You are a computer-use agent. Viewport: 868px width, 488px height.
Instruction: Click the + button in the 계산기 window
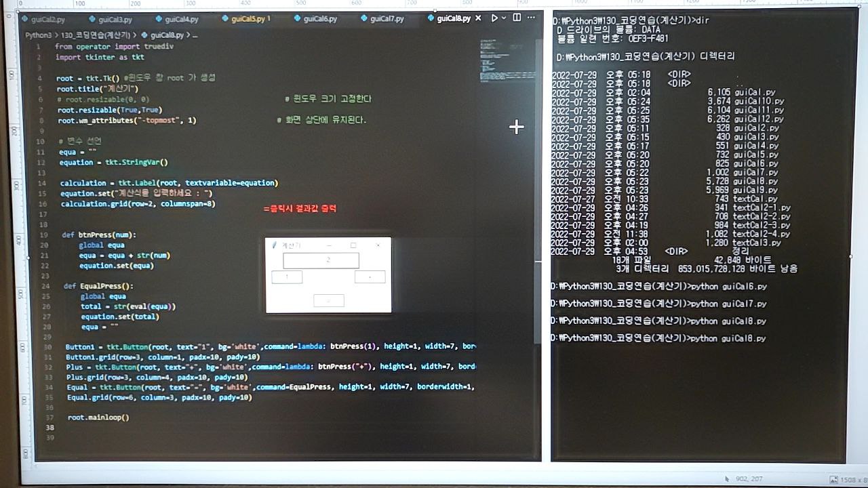coord(370,277)
